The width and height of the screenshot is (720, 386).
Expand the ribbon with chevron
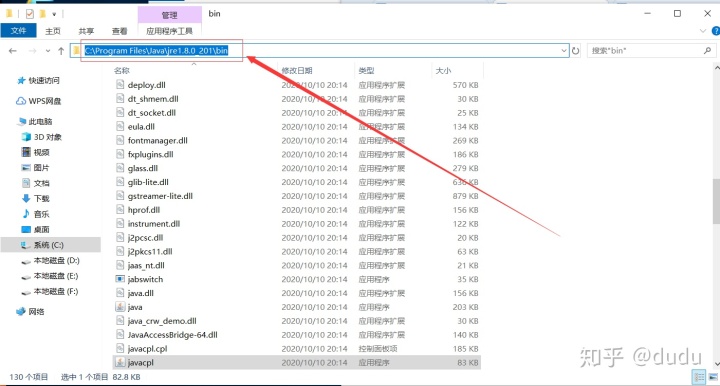click(x=703, y=31)
